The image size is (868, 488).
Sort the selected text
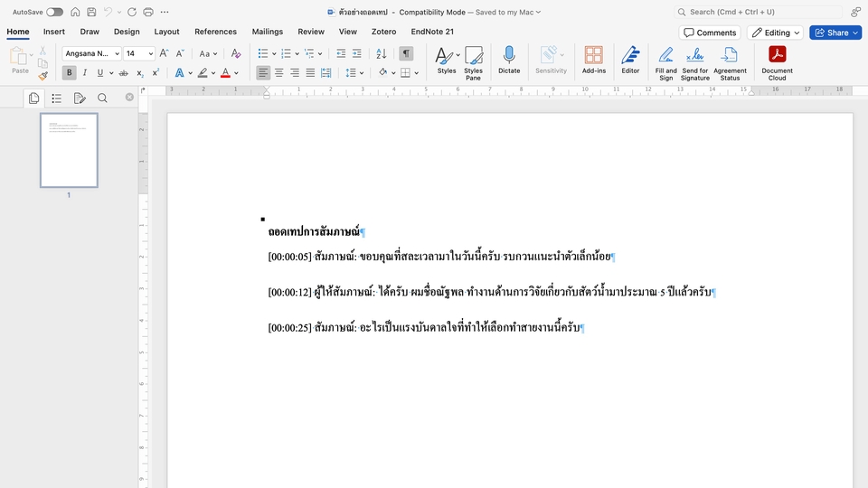coord(381,53)
